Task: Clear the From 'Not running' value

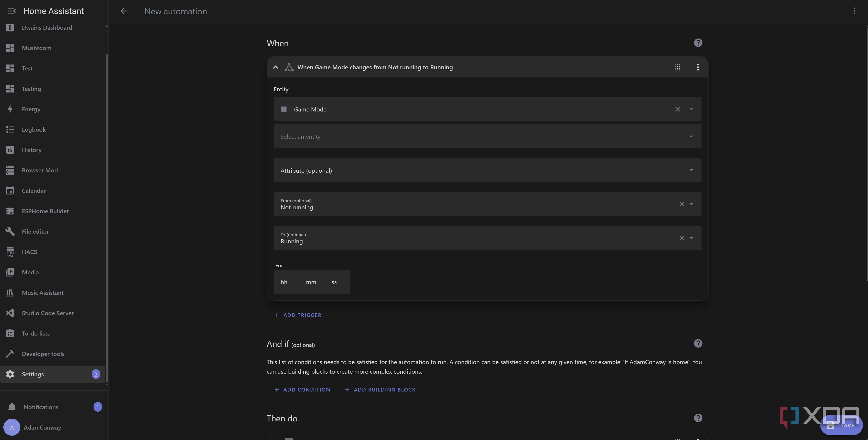Action: [x=682, y=204]
